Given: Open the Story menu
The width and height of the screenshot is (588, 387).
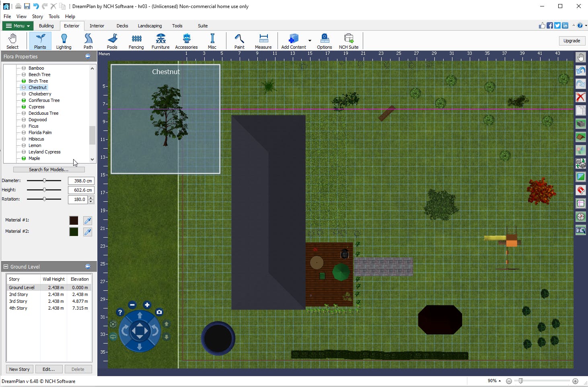Looking at the screenshot, I should click(x=37, y=17).
